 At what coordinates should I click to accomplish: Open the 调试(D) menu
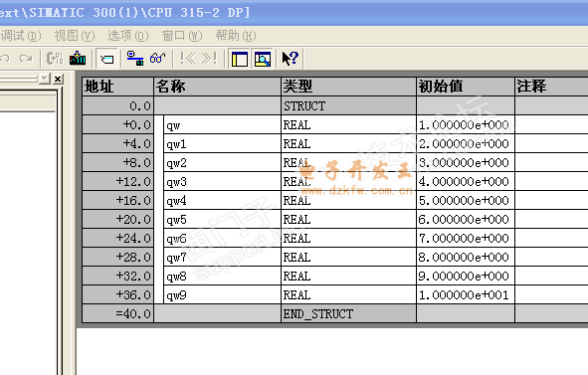click(20, 36)
